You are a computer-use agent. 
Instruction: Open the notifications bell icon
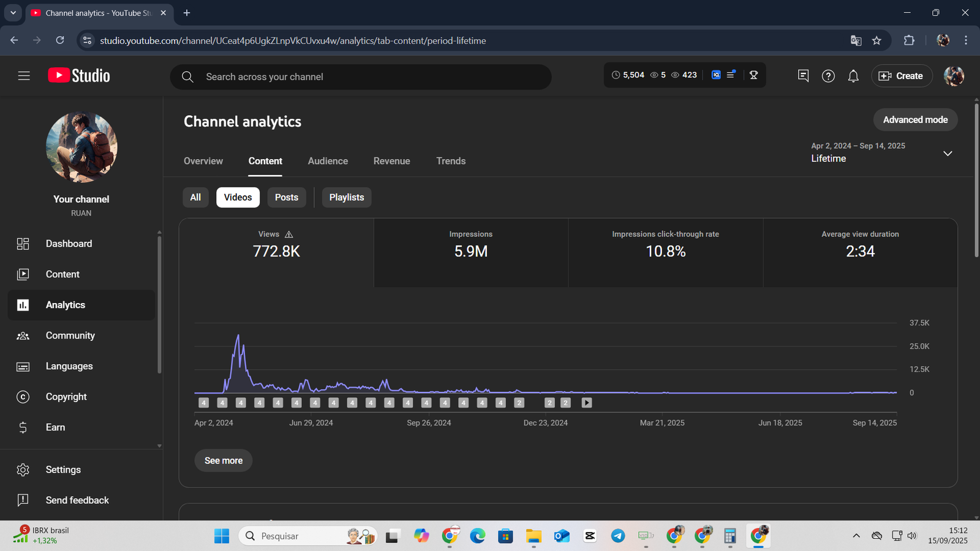tap(853, 76)
